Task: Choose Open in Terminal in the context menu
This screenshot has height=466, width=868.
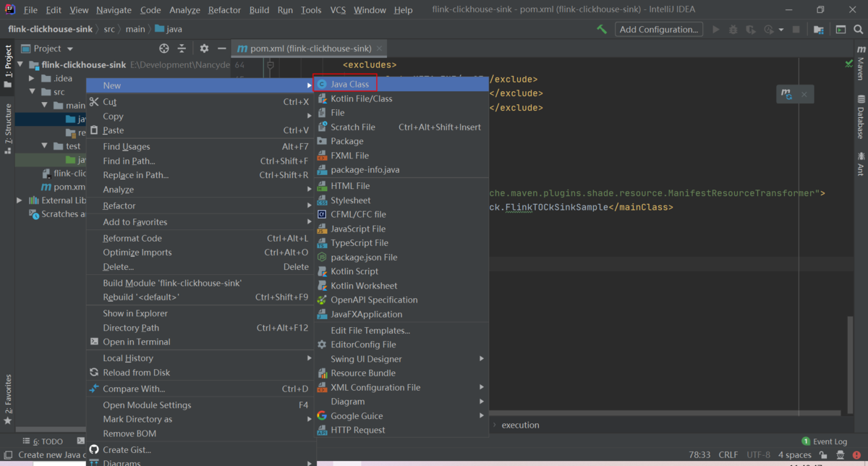Action: (x=200, y=342)
